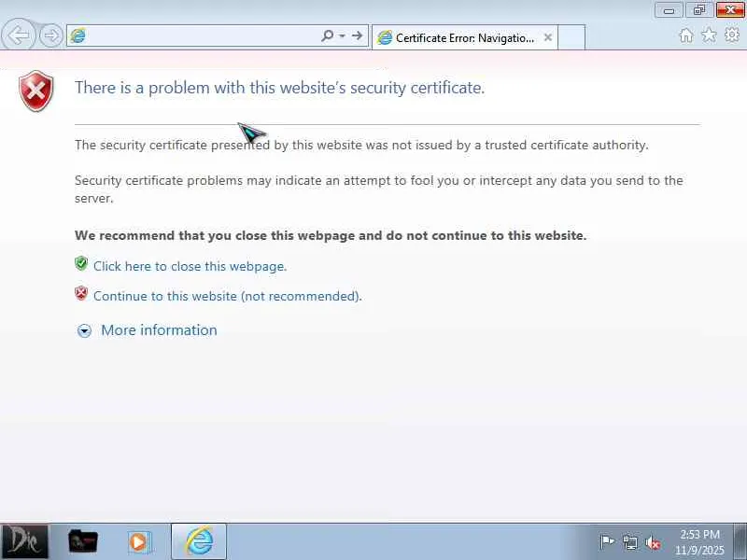
Task: Expand the More information arrow
Action: coord(84,330)
